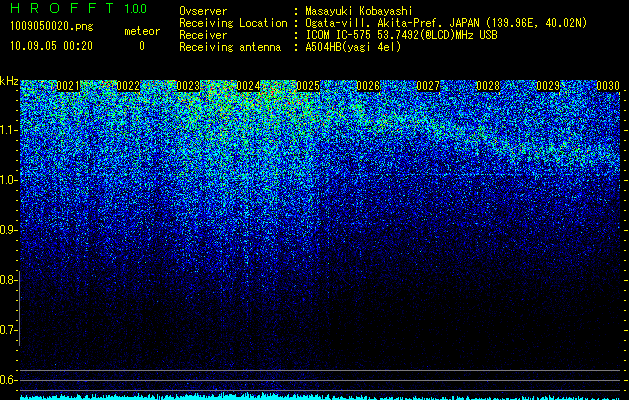Click the 0.6 frequency axis label
The image size is (629, 400).
tap(8, 380)
